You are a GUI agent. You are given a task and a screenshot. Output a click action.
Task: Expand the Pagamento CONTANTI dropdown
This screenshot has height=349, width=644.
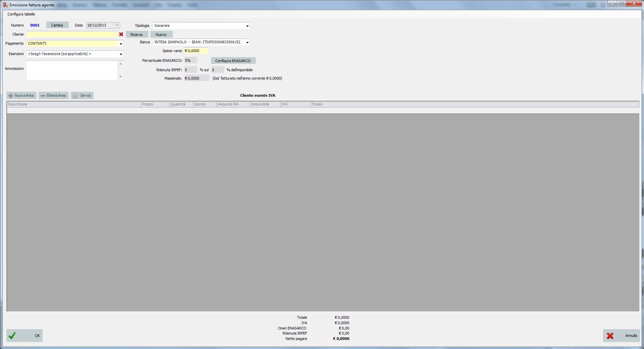click(121, 44)
